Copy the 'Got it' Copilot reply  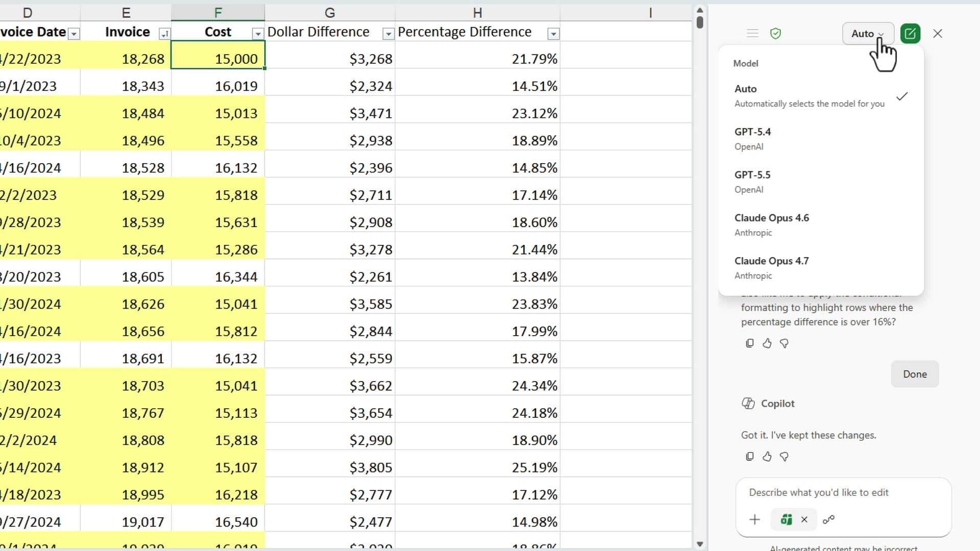(750, 457)
